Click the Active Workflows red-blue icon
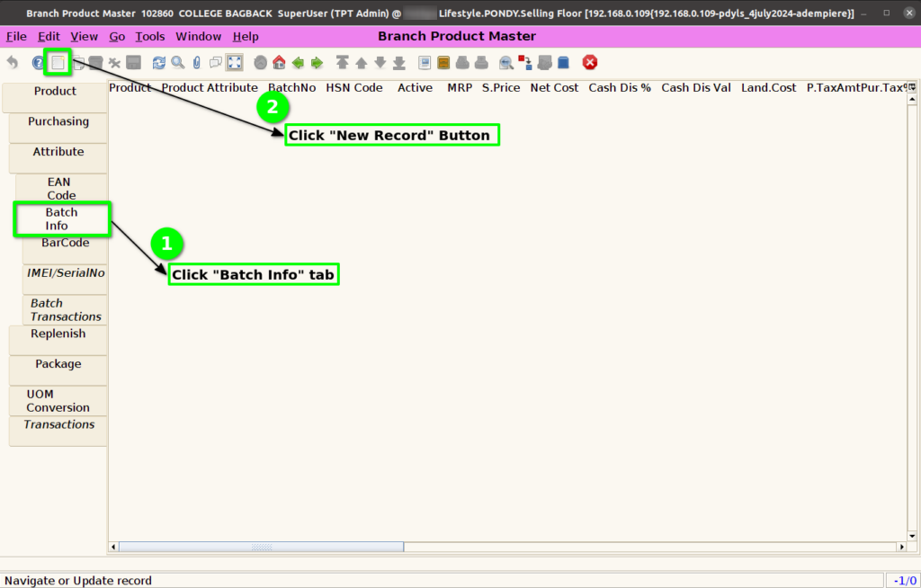The image size is (921, 588). click(x=525, y=62)
